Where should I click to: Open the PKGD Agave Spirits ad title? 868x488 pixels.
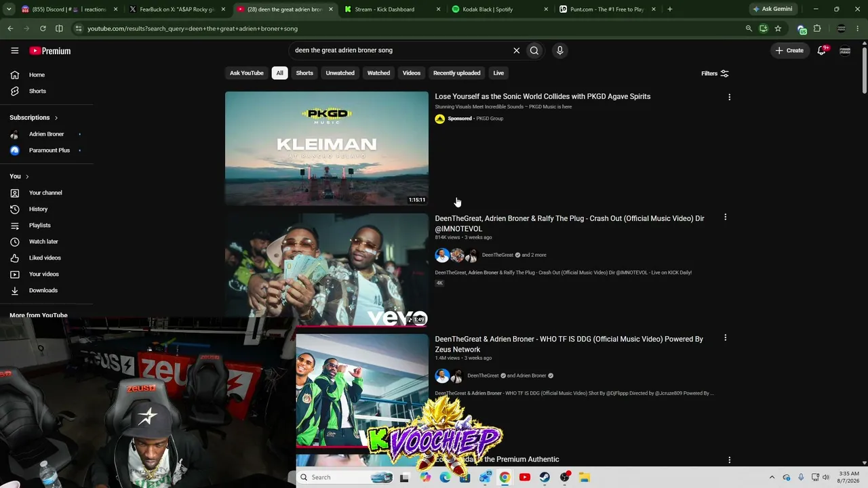(542, 96)
